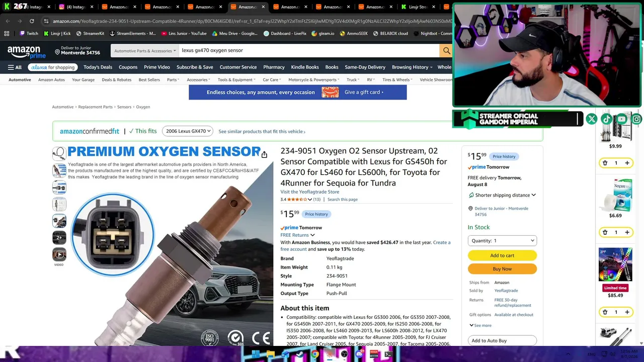Click the Alexa for shopping button

53,67
